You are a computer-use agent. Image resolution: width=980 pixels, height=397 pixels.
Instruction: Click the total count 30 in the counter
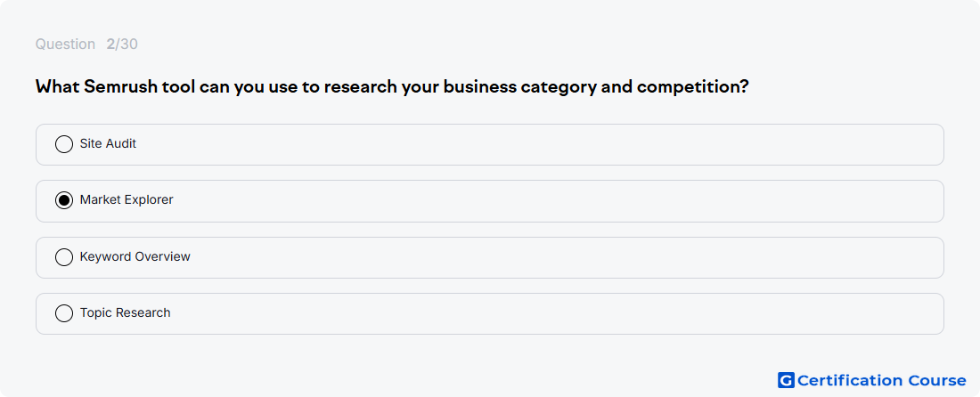click(129, 45)
